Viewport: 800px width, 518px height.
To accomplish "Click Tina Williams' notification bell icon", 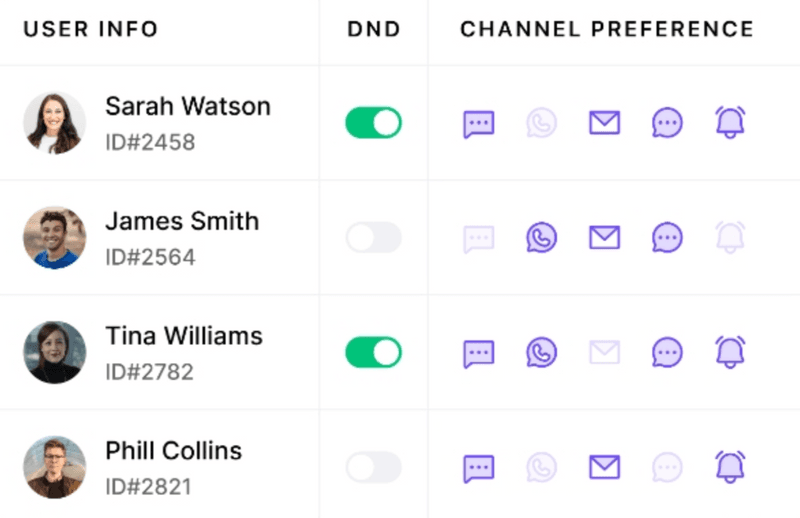I will click(x=730, y=352).
